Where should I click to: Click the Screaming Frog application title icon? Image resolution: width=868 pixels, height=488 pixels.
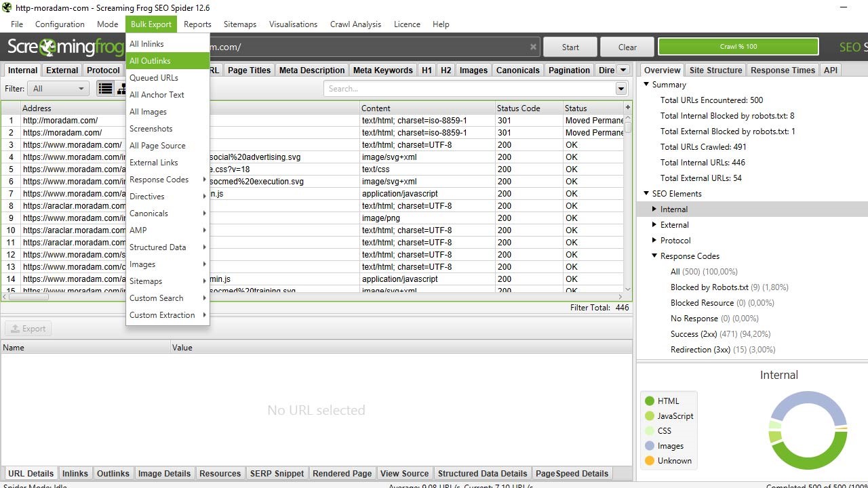tap(7, 7)
